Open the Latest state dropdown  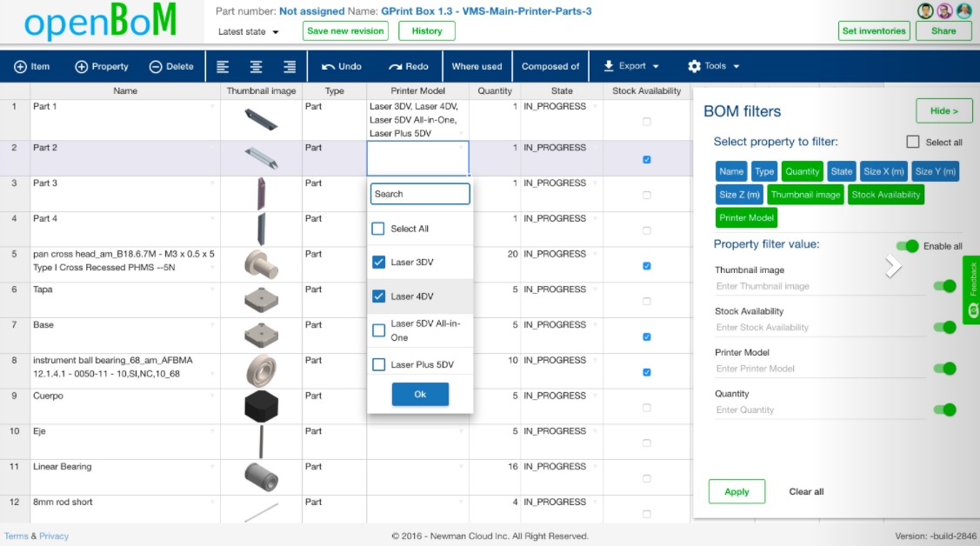click(x=249, y=31)
